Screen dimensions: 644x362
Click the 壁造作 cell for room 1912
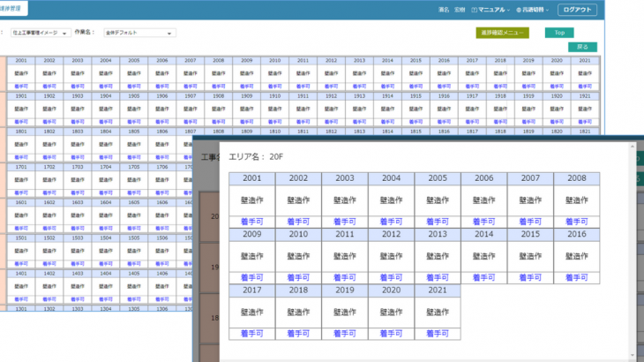[331, 108]
